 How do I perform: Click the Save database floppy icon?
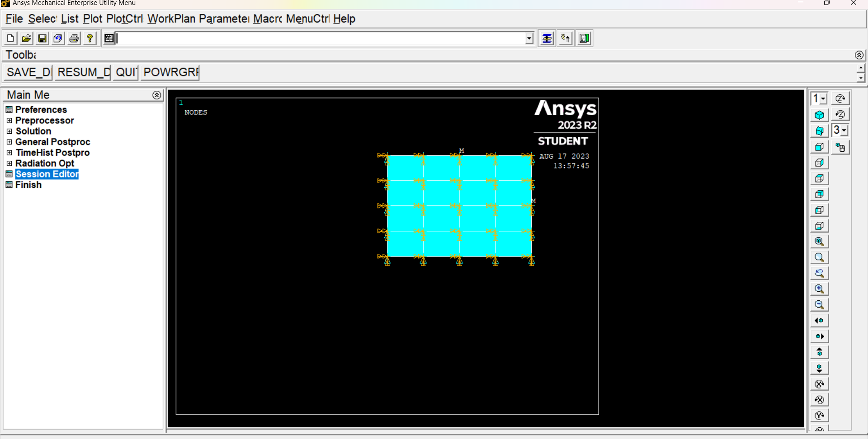pos(42,38)
